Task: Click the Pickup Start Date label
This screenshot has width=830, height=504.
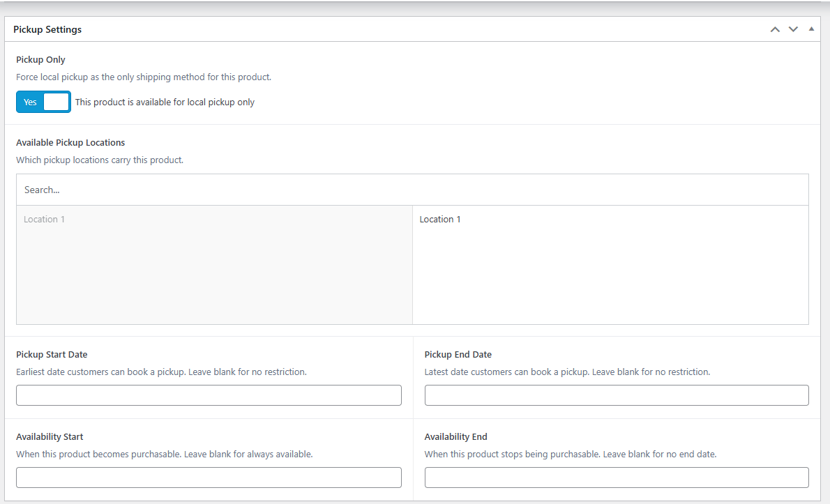Action: (52, 355)
